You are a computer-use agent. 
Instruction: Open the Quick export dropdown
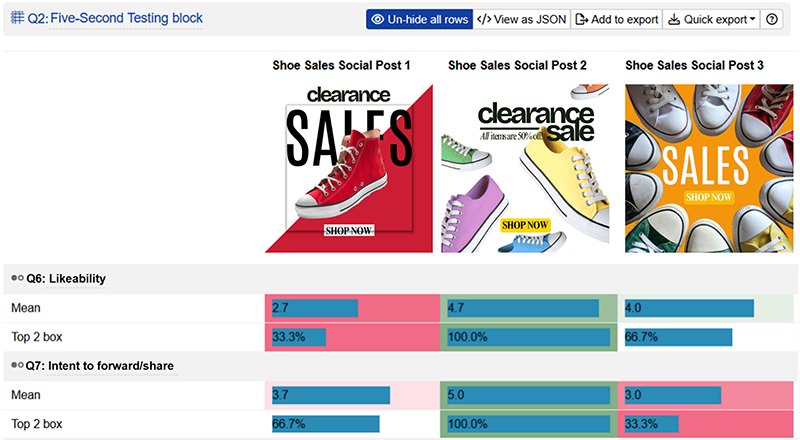point(710,19)
